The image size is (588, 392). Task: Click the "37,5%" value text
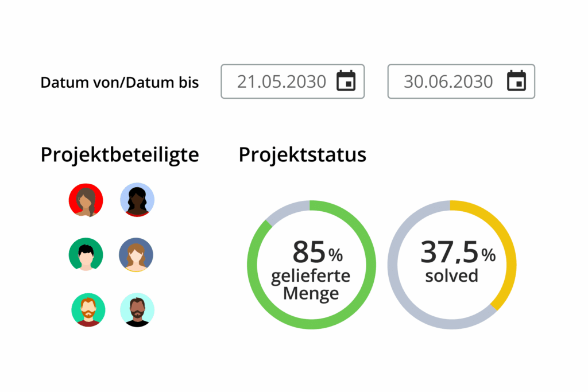pyautogui.click(x=457, y=253)
